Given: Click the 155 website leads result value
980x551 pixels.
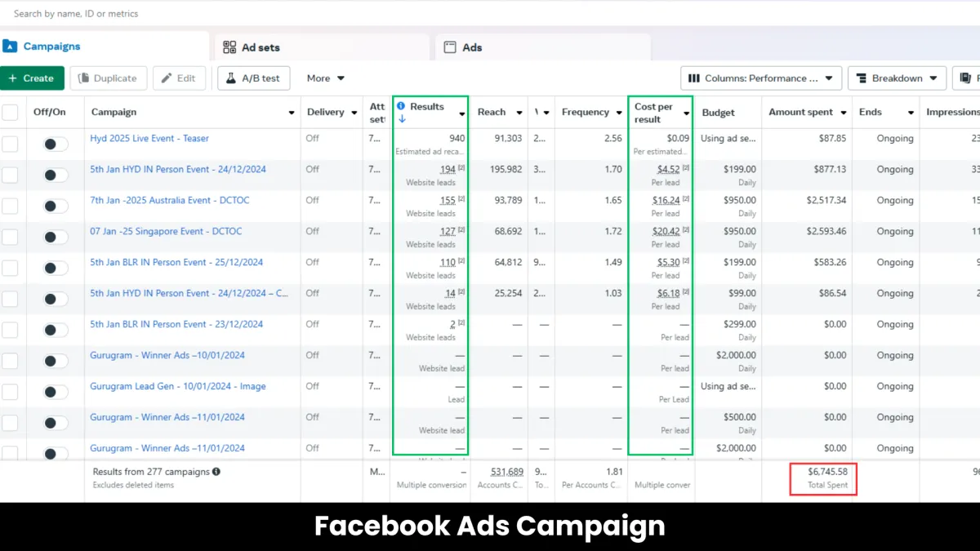Looking at the screenshot, I should click(x=448, y=201).
